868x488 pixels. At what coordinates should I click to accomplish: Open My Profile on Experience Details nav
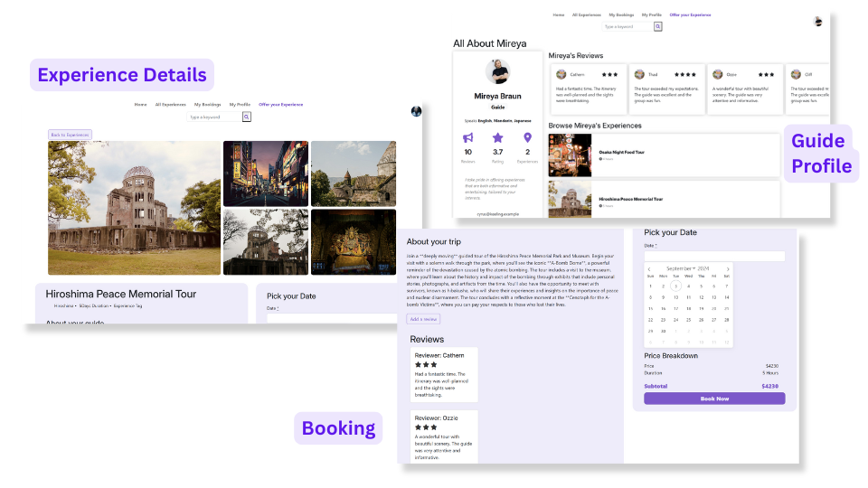(240, 104)
